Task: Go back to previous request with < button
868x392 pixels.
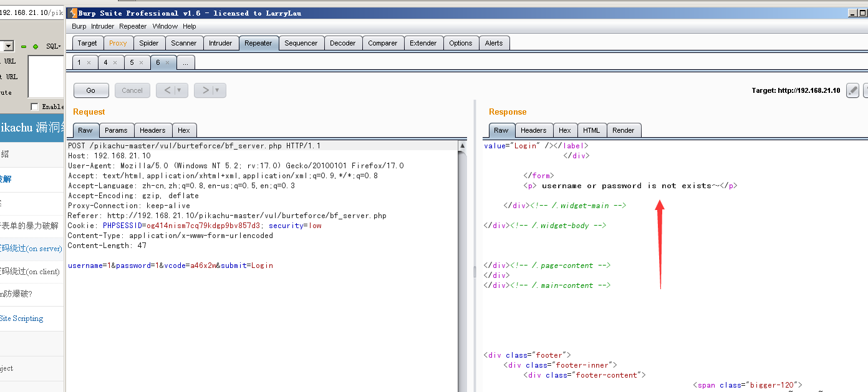Action: coord(166,90)
